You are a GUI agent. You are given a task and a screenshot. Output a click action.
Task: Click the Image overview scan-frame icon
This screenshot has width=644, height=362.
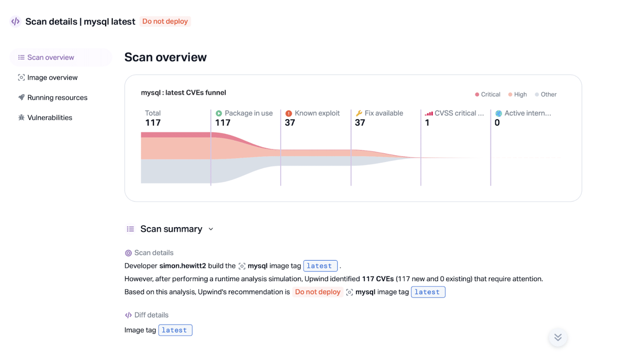pyautogui.click(x=21, y=77)
